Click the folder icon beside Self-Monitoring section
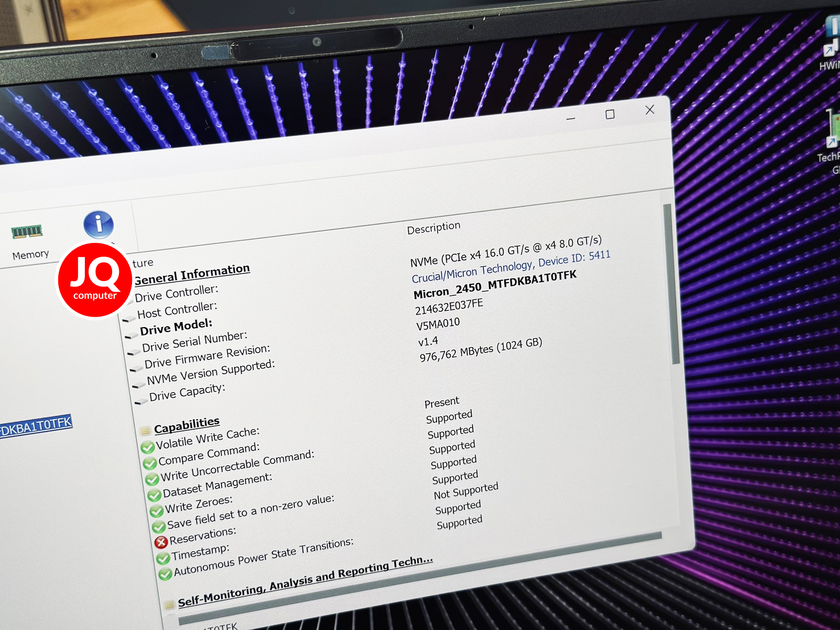The width and height of the screenshot is (840, 630). [169, 605]
